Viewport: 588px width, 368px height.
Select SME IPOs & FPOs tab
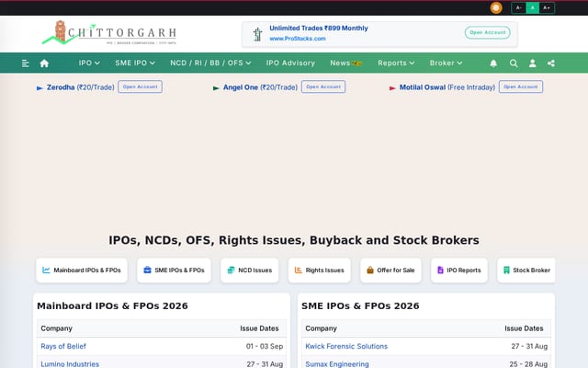[x=174, y=270]
